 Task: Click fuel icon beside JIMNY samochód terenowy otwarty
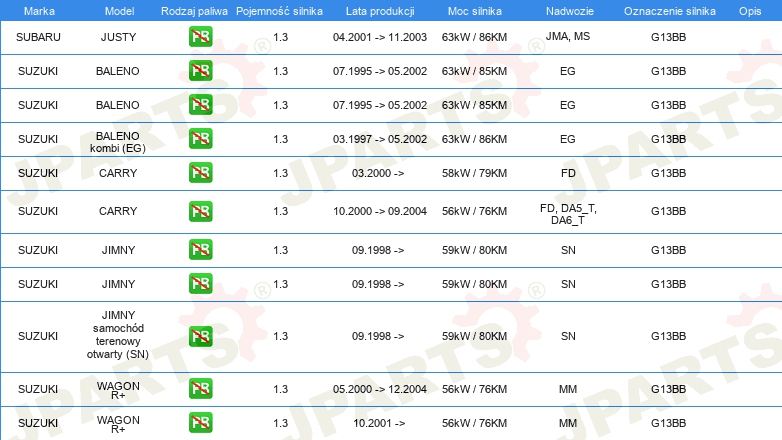click(x=200, y=336)
